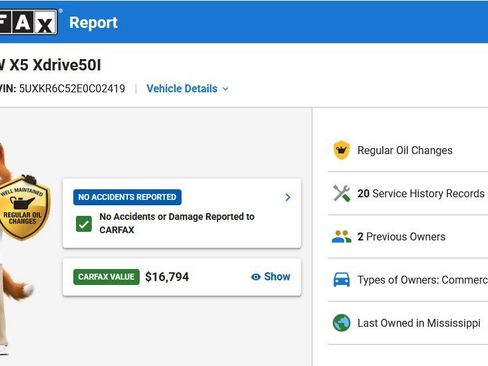The image size is (488, 366).
Task: Expand the Vehicle Details dropdown
Action: (x=188, y=89)
